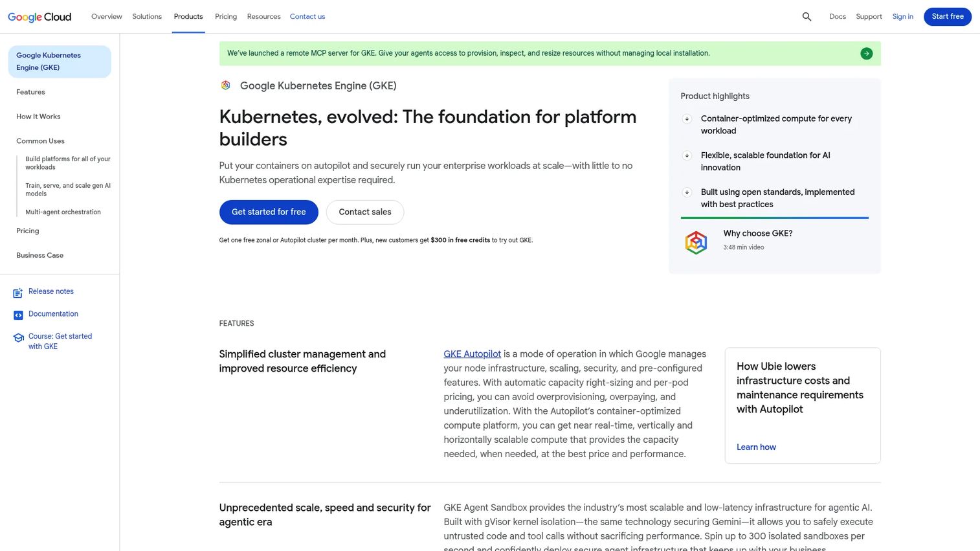Viewport: 980px width, 551px height.
Task: Click the green banner arrow icon
Action: (866, 54)
